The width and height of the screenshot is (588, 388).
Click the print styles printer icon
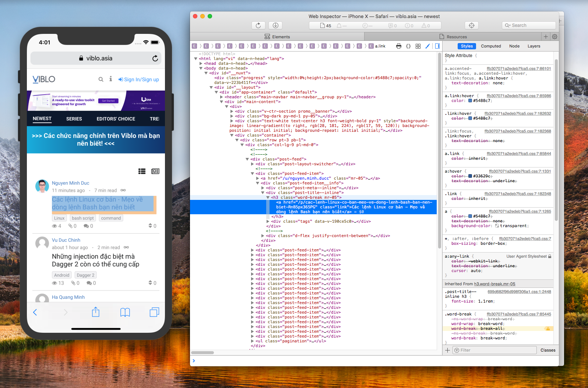(398, 46)
